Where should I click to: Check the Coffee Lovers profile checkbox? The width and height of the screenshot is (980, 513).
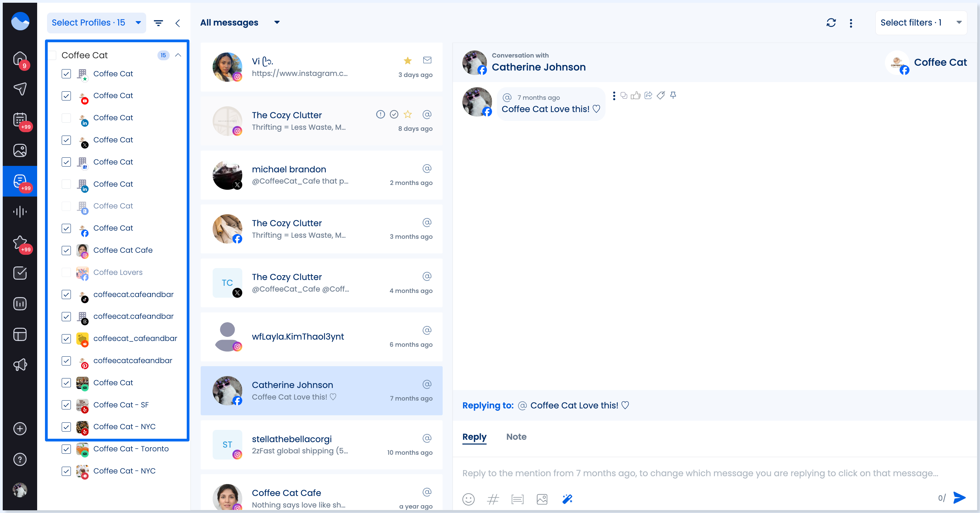pyautogui.click(x=66, y=272)
